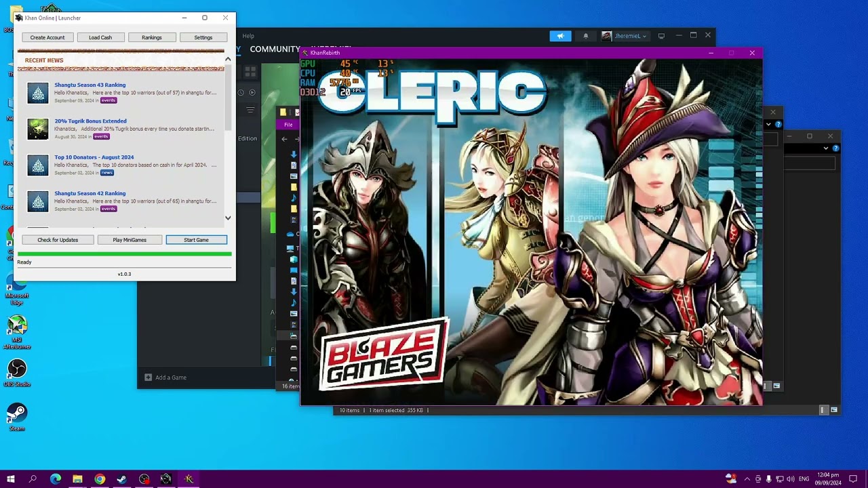Click microphone icon in system tray
This screenshot has width=868, height=488.
pyautogui.click(x=769, y=479)
